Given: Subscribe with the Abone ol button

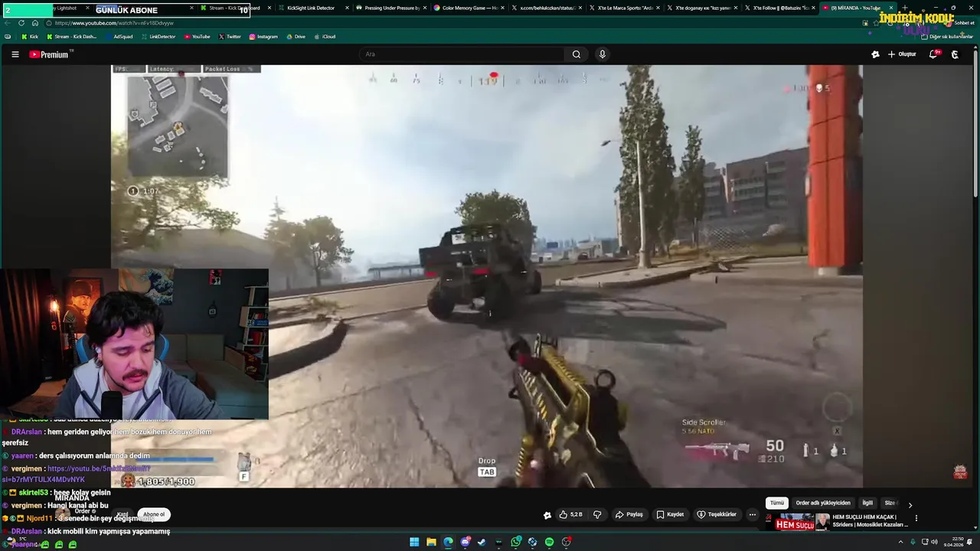Looking at the screenshot, I should tap(154, 514).
